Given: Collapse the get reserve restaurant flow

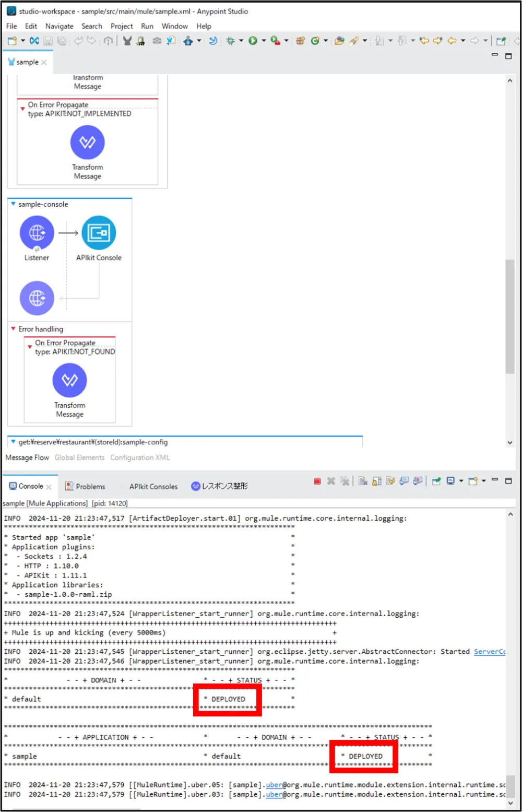Looking at the screenshot, I should (13, 442).
